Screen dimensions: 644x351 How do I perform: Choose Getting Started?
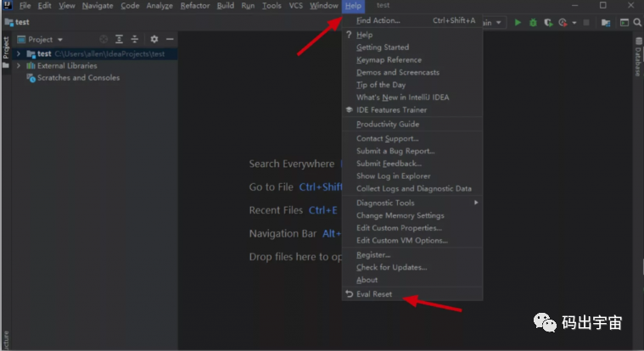[412, 47]
